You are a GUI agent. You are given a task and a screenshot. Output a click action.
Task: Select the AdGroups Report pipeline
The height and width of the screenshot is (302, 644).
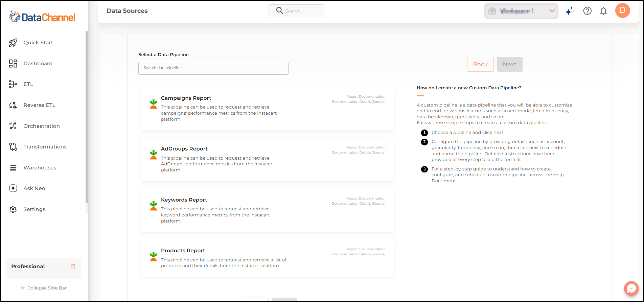[268, 159]
